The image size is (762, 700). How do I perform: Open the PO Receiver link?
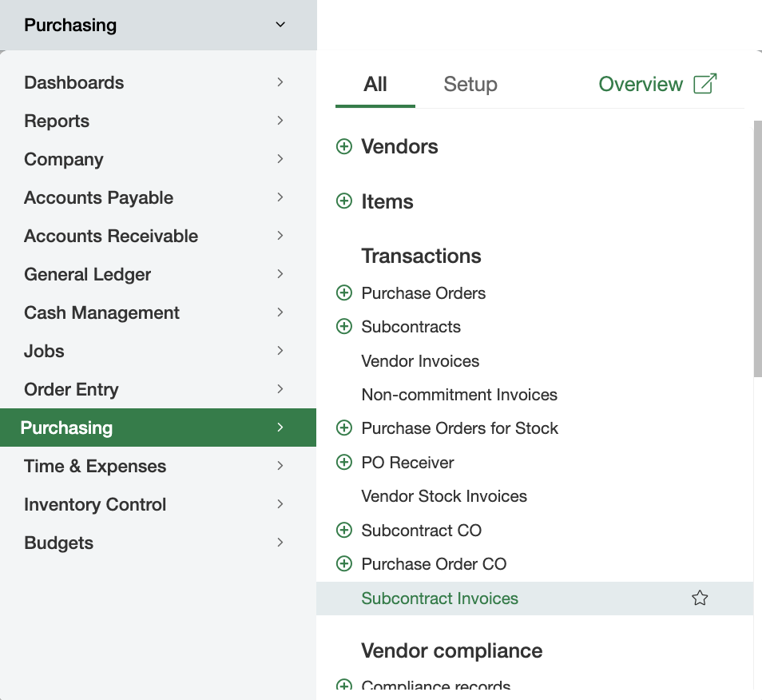pyautogui.click(x=407, y=463)
